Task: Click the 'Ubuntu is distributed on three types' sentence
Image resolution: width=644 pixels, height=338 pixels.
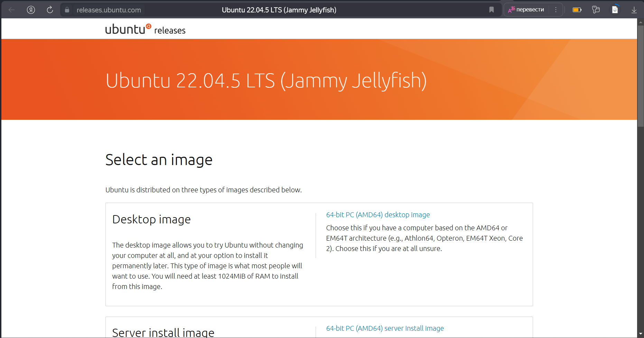Action: [x=204, y=190]
